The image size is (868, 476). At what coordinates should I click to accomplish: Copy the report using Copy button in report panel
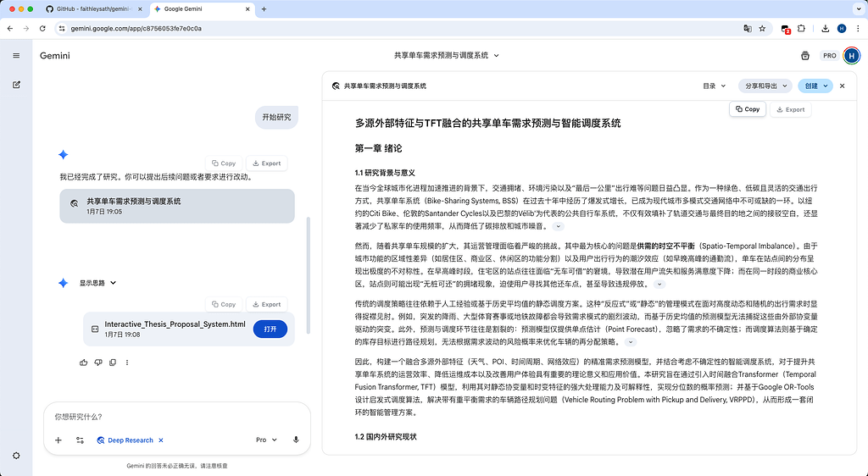click(x=748, y=109)
